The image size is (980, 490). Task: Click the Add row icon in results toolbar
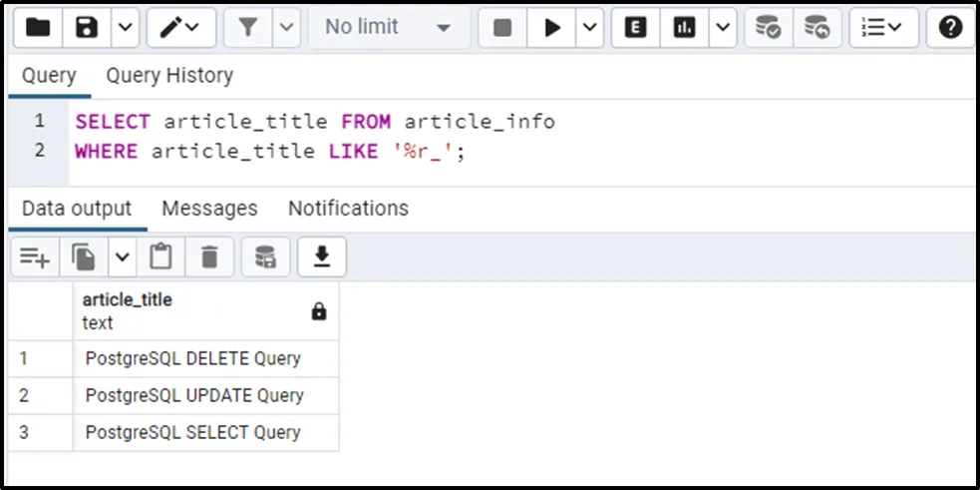click(x=34, y=257)
